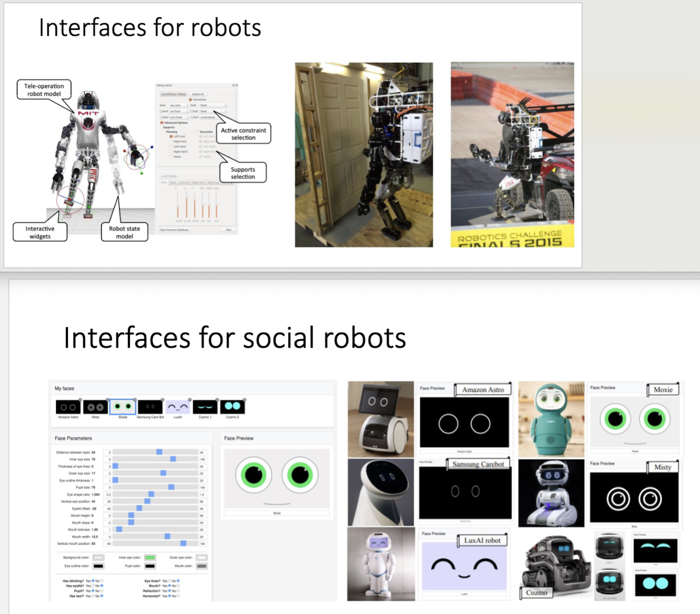
Task: Click the Joint Teleop button
Action: point(169,176)
